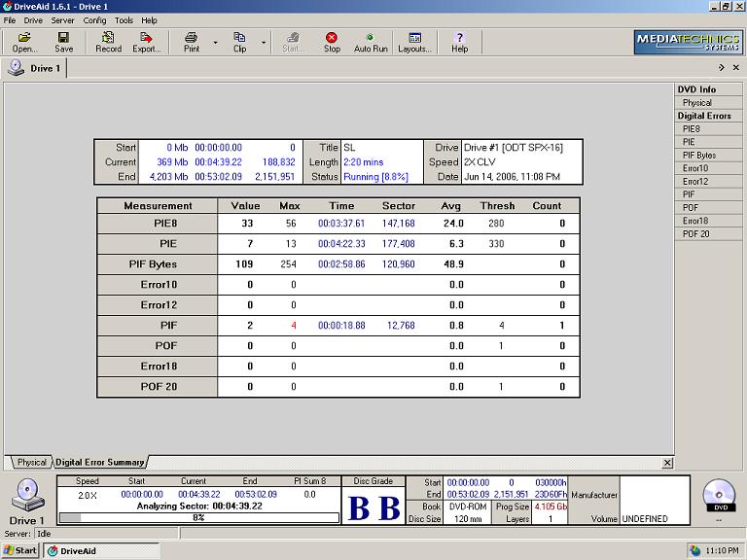Click the Measurement column header
This screenshot has height=560, width=747.
pos(158,206)
